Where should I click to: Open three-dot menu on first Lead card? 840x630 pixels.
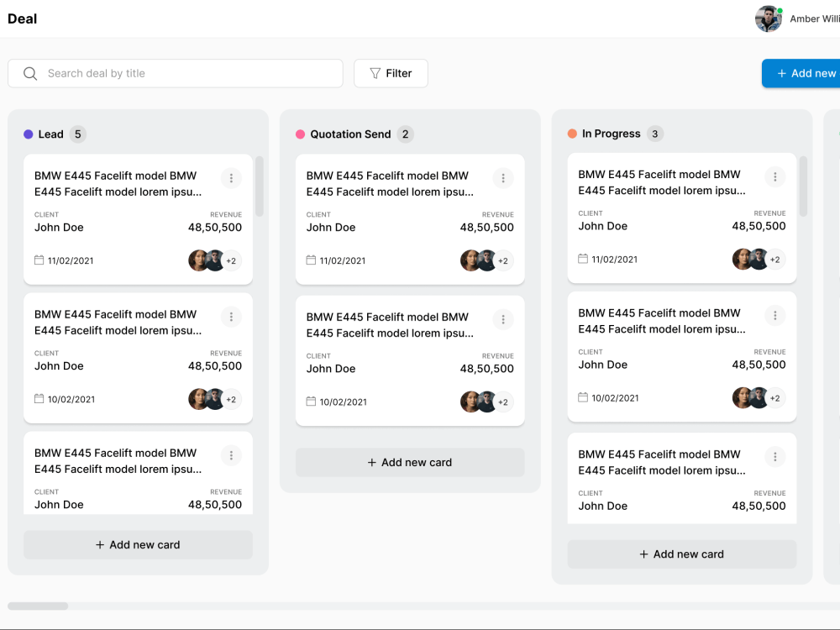(231, 178)
